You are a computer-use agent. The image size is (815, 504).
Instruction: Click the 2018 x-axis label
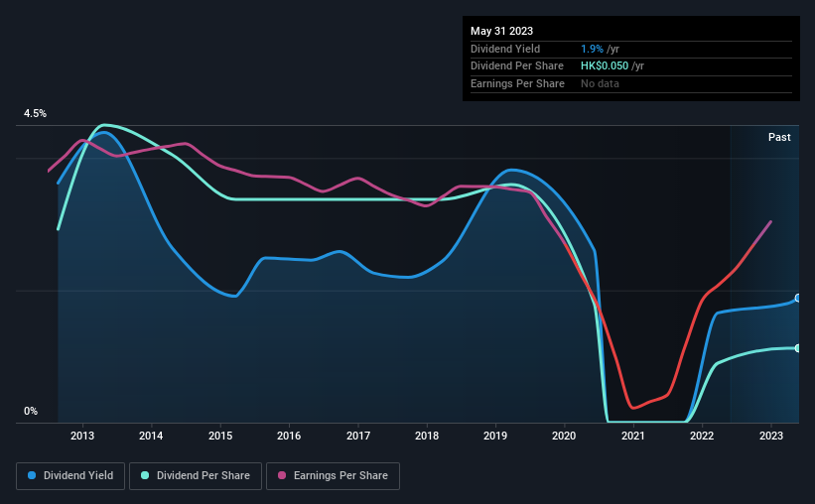tap(427, 436)
